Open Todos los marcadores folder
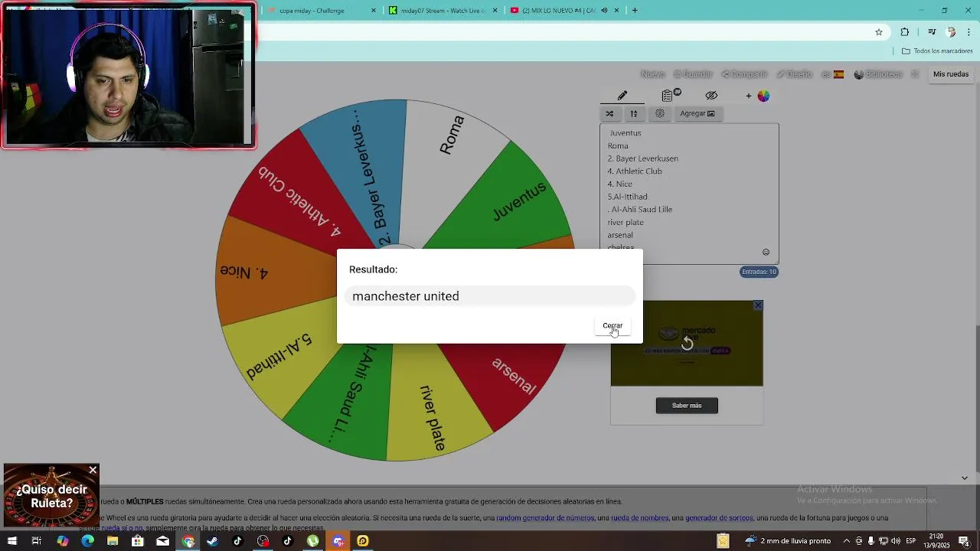This screenshot has width=980, height=551. coord(937,51)
